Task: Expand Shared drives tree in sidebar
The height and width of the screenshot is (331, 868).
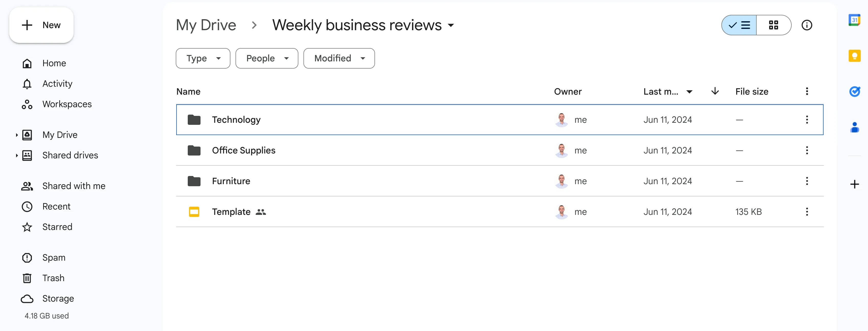Action: click(x=17, y=155)
